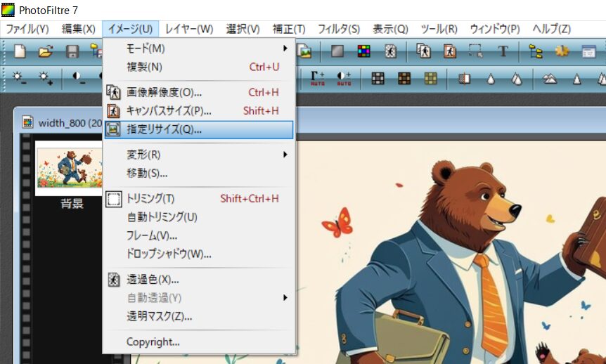Open Copyright... from the image menu
606x364 pixels.
click(199, 342)
